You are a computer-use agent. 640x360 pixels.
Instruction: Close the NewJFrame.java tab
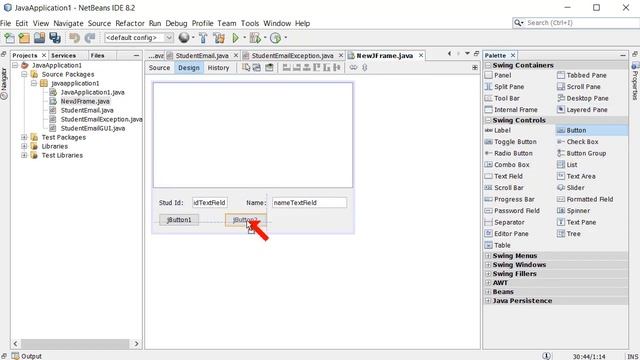click(421, 56)
